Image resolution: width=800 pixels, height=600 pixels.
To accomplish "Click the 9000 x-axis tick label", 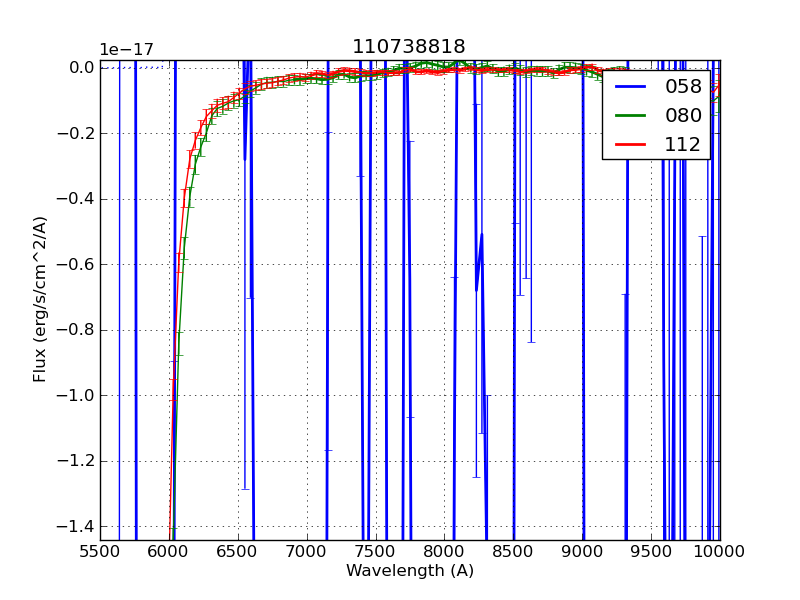I will pyautogui.click(x=583, y=551).
